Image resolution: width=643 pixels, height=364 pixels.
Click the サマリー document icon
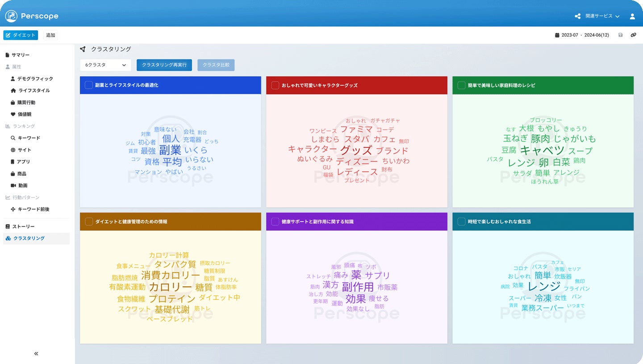click(x=7, y=55)
